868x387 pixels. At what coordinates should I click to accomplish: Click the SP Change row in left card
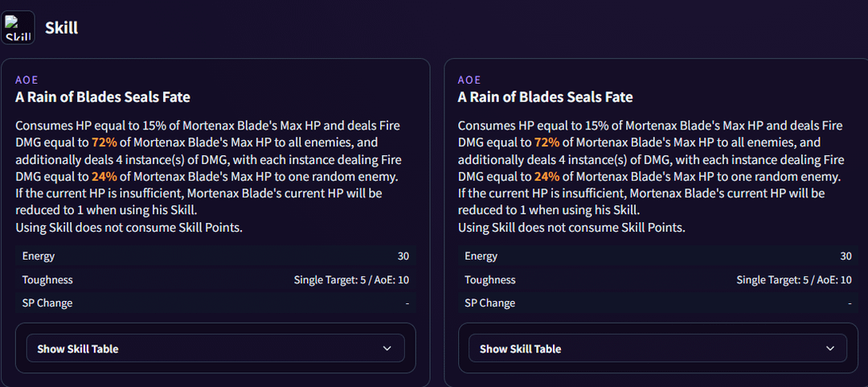(x=215, y=303)
